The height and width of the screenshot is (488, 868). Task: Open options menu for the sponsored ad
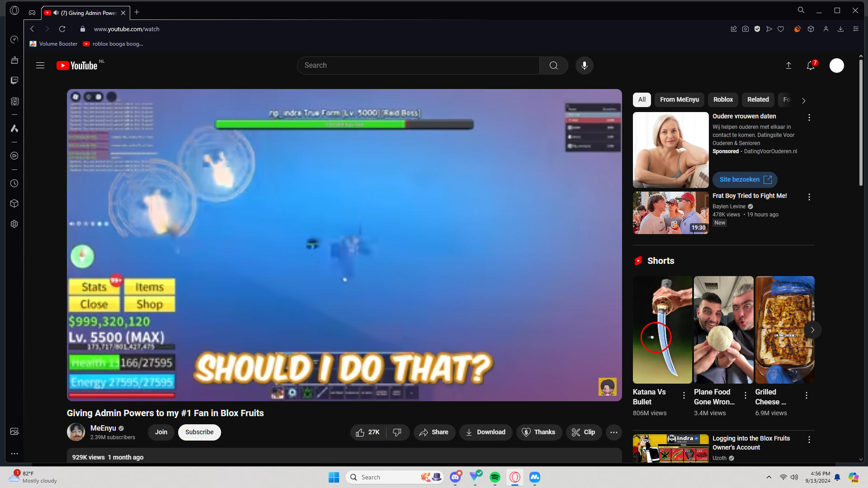809,117
